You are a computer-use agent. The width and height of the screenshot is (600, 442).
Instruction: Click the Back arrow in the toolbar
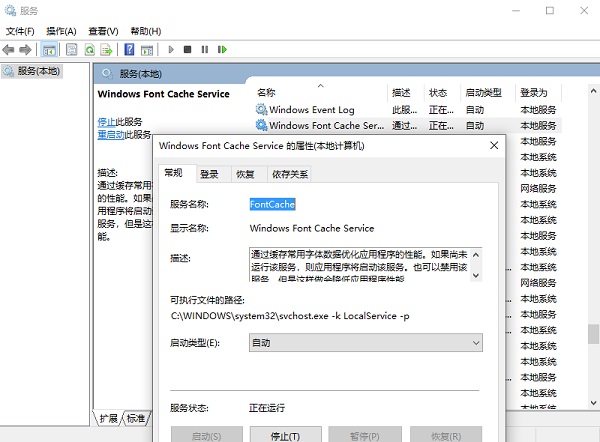point(8,50)
